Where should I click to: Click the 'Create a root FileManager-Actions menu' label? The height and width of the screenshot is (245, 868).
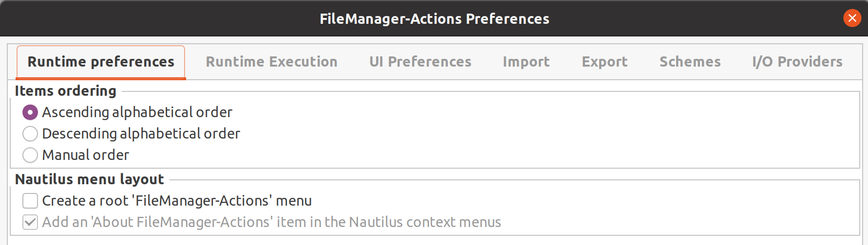[x=177, y=201]
